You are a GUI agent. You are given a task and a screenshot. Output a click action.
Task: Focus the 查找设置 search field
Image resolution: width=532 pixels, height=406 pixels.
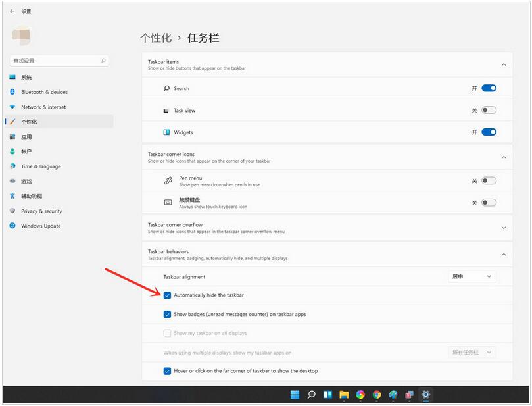click(59, 61)
